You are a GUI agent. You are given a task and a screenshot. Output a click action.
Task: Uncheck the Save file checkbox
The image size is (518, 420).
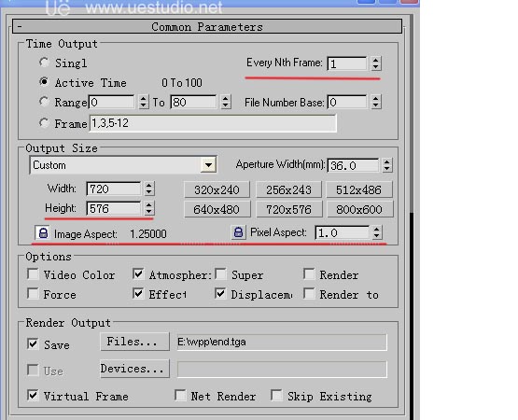[33, 343]
